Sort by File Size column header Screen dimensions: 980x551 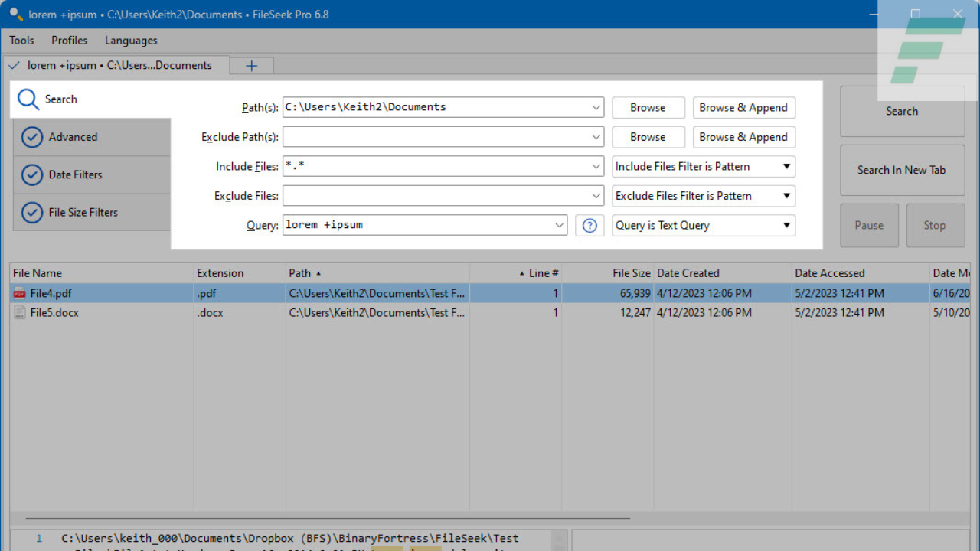608,273
